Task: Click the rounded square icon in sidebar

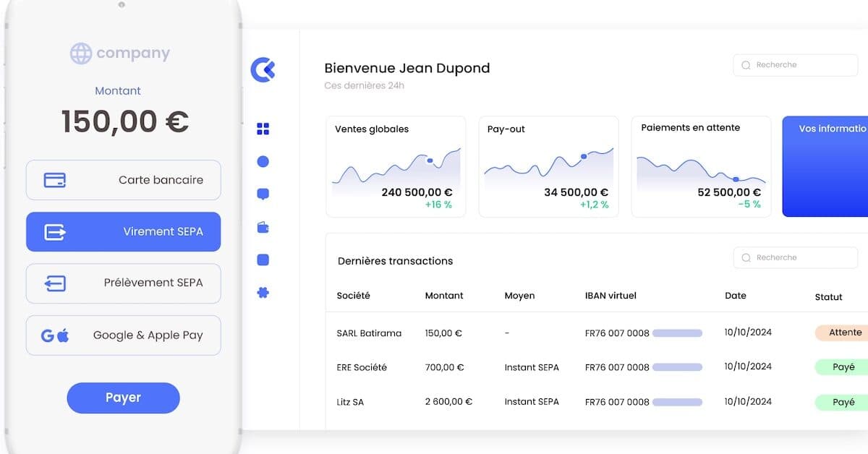Action: [263, 260]
